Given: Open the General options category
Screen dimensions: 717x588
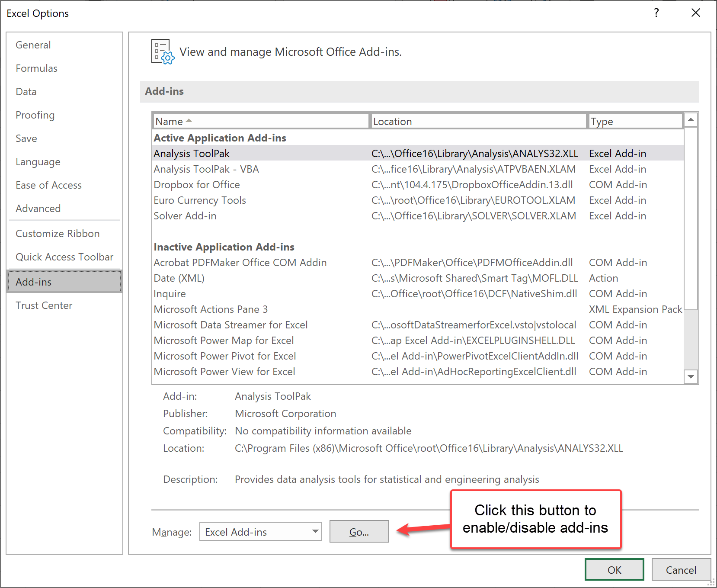Looking at the screenshot, I should [33, 45].
